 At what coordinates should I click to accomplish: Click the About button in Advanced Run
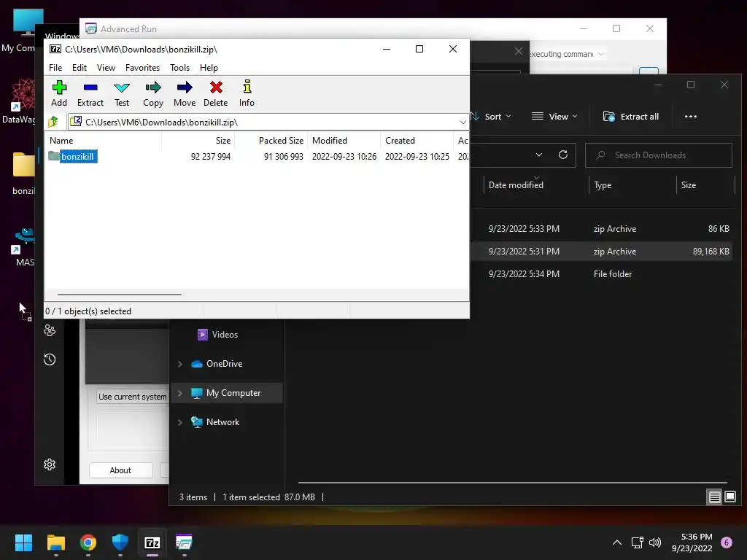[x=120, y=470]
